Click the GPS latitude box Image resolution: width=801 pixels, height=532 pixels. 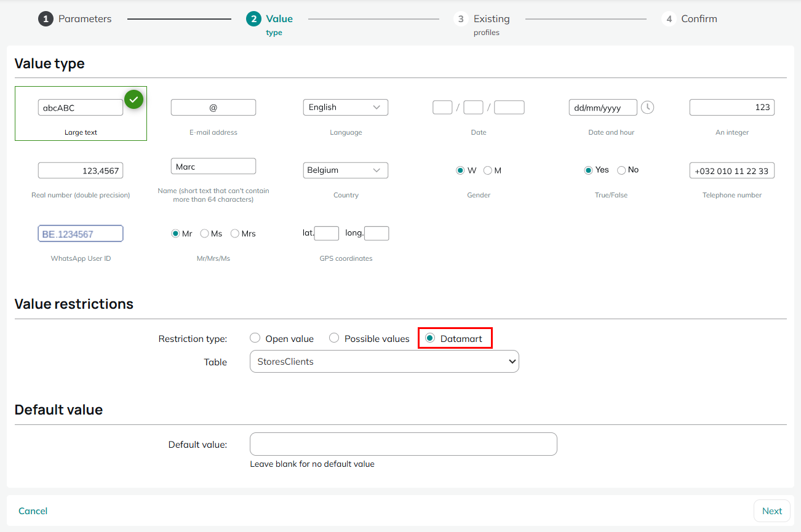(327, 233)
